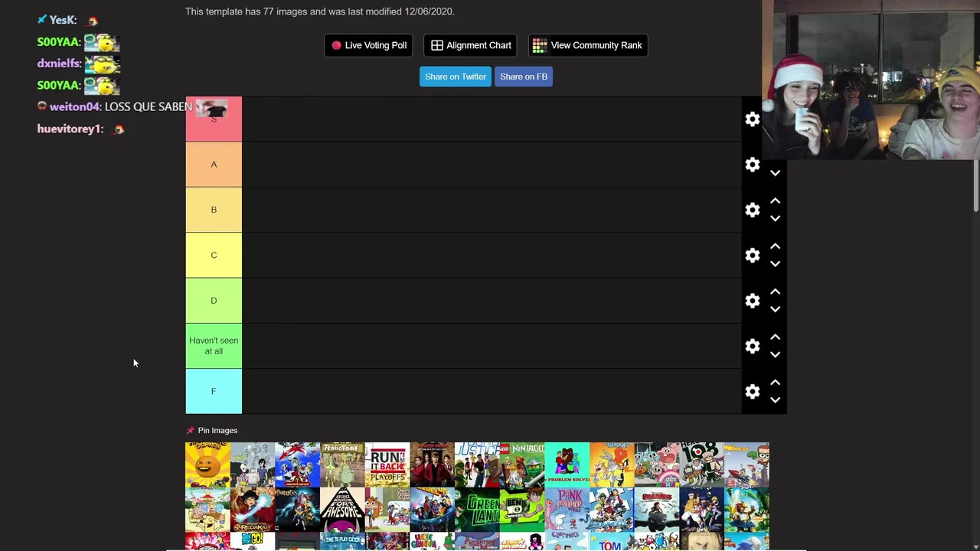
Task: Select the pink S tier label
Action: point(214,119)
